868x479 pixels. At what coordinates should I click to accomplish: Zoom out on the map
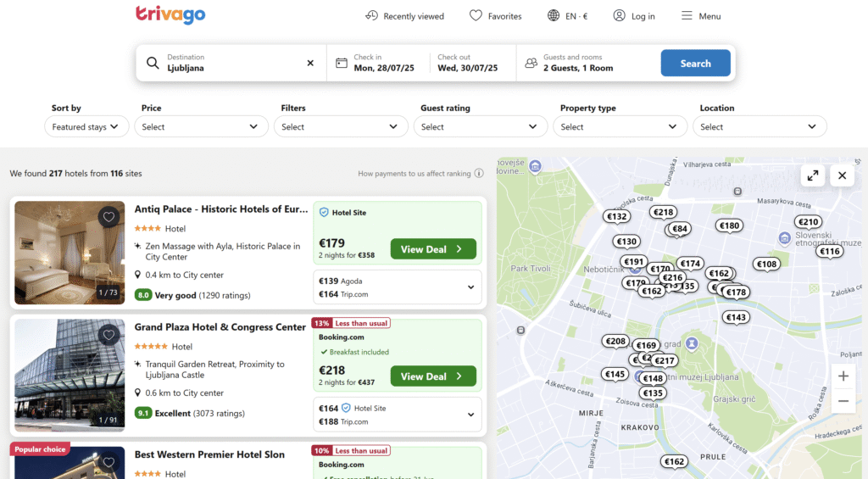point(843,401)
